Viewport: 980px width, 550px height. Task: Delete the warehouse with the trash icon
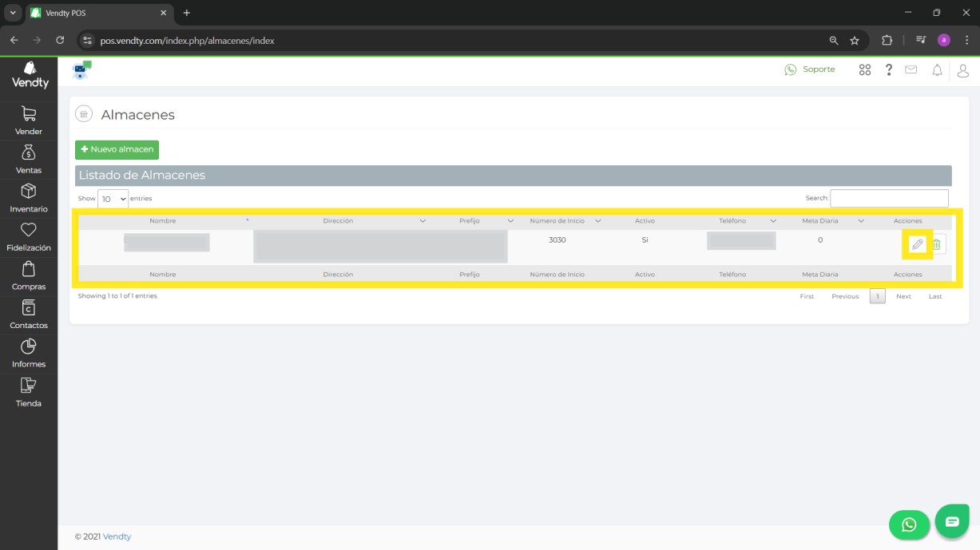(937, 244)
